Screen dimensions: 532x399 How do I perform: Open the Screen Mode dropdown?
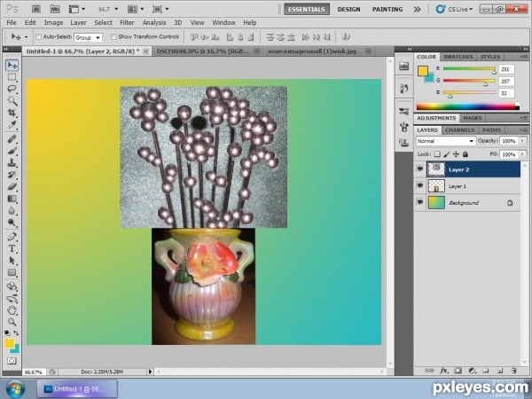(x=160, y=9)
